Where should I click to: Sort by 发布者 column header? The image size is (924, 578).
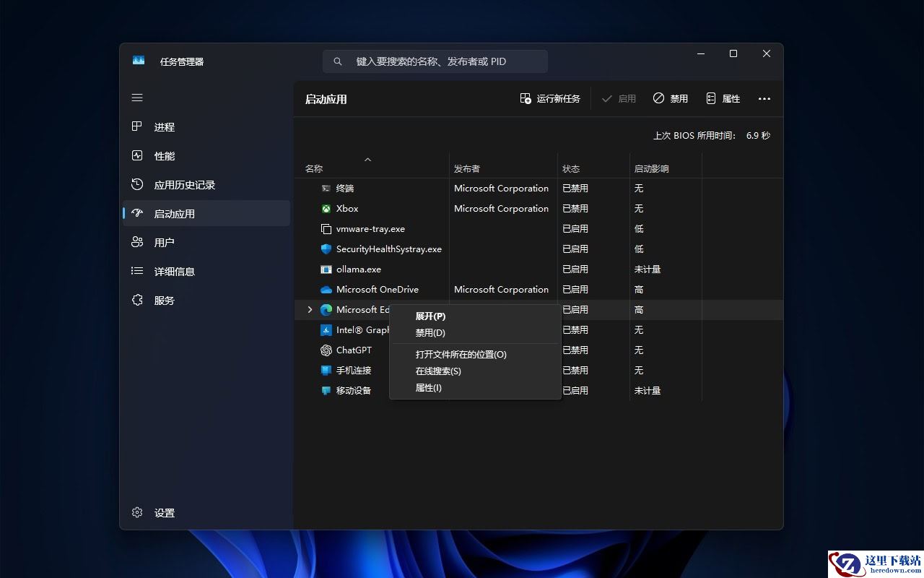click(x=467, y=168)
